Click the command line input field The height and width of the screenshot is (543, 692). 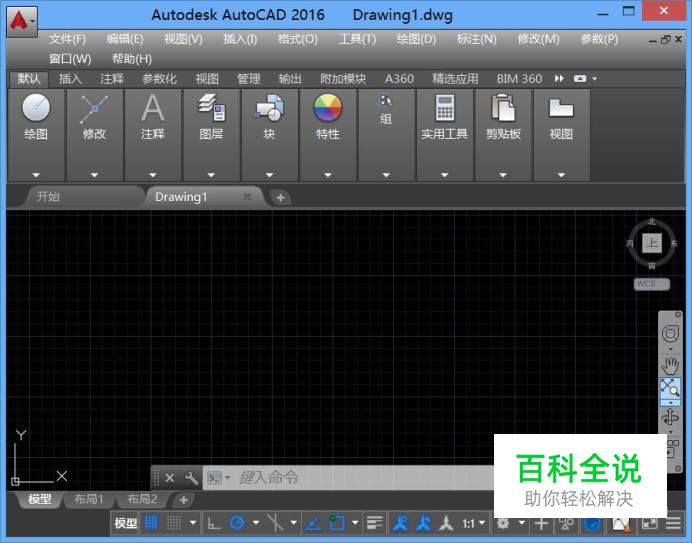click(360, 478)
